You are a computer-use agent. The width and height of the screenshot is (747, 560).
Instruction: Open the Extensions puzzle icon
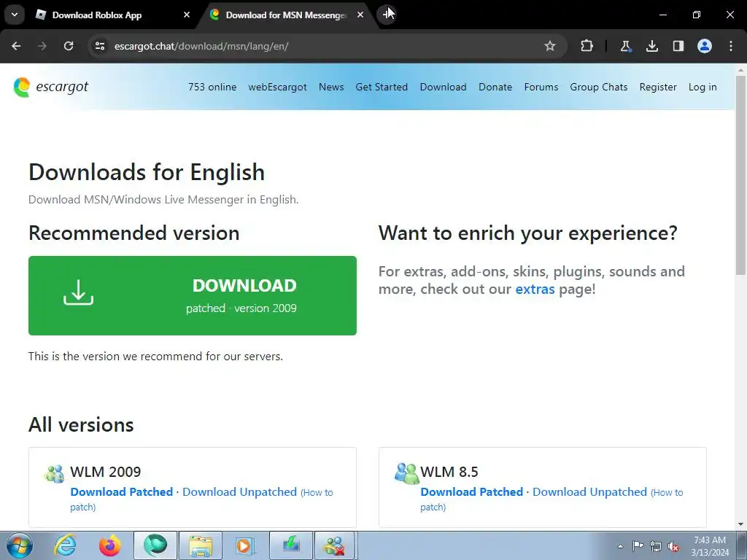(587, 46)
